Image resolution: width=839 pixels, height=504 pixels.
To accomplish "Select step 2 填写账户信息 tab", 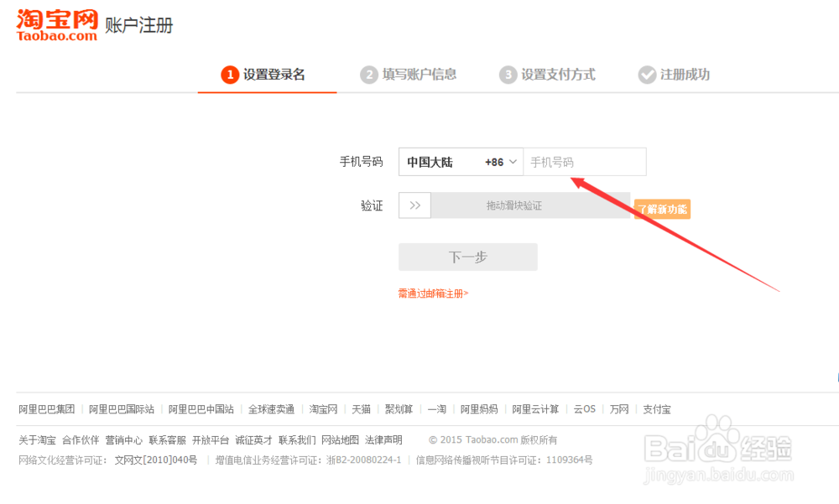I will (x=409, y=75).
